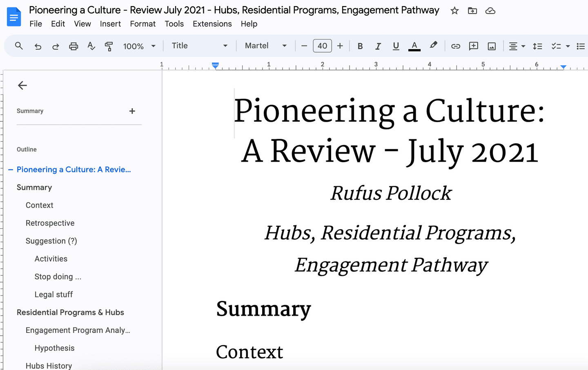Image resolution: width=588 pixels, height=370 pixels.
Task: Jump to the Hypothesis outline heading
Action: point(54,348)
